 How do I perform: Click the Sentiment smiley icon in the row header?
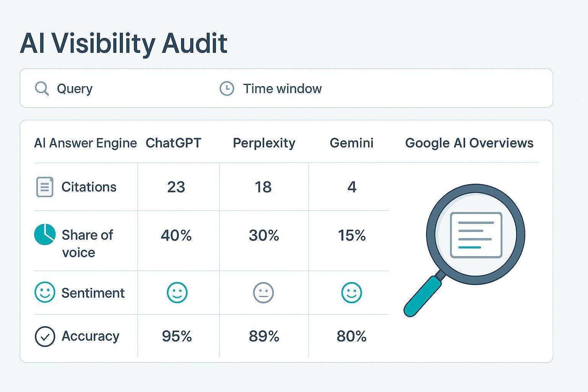coord(44,293)
